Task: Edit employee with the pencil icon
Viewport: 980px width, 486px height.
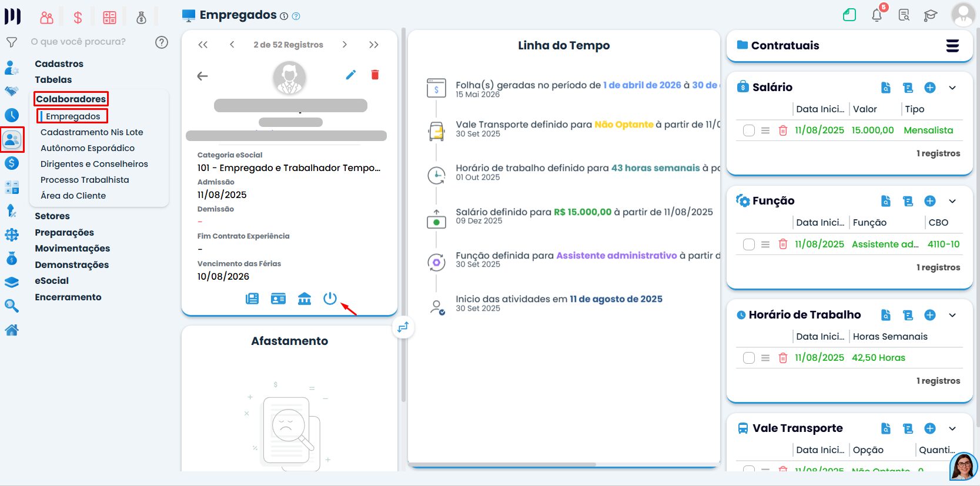Action: pyautogui.click(x=351, y=75)
